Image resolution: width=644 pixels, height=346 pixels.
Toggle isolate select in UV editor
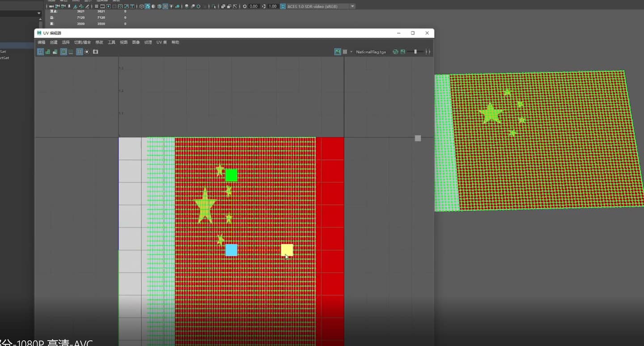pos(87,52)
